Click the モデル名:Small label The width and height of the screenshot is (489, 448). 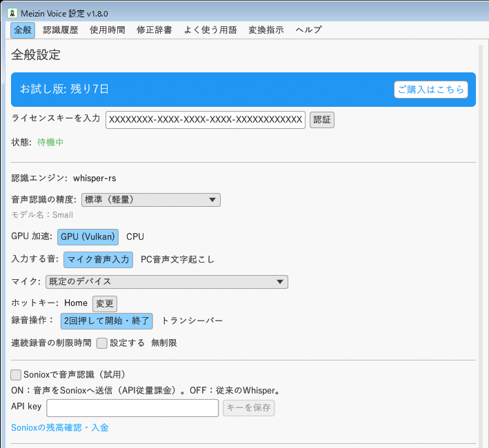click(x=42, y=215)
